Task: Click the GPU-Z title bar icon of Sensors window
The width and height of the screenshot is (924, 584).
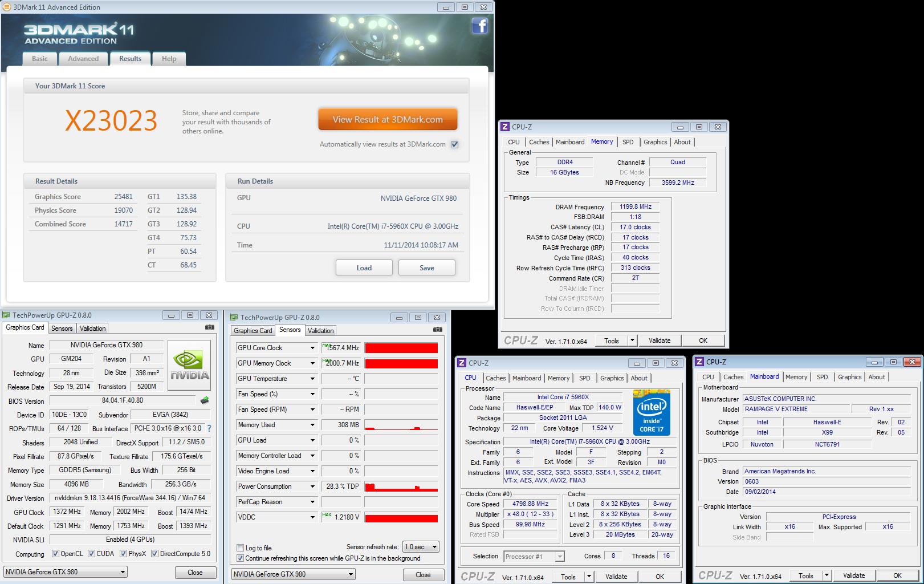Action: (234, 317)
